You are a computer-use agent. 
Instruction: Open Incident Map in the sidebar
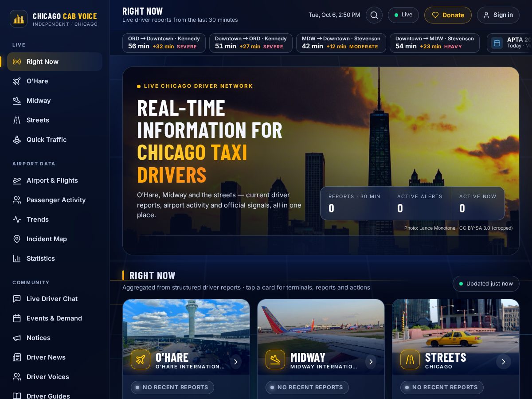tap(55, 239)
